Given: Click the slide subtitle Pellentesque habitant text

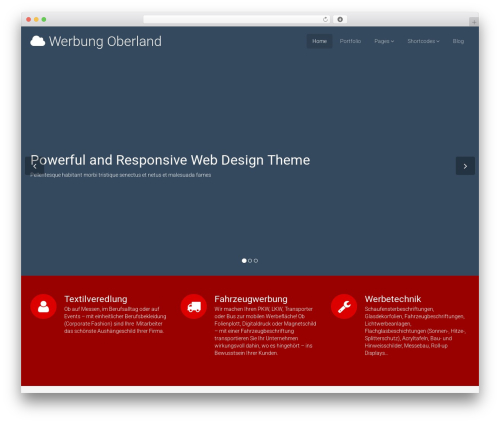Looking at the screenshot, I should click(x=120, y=175).
